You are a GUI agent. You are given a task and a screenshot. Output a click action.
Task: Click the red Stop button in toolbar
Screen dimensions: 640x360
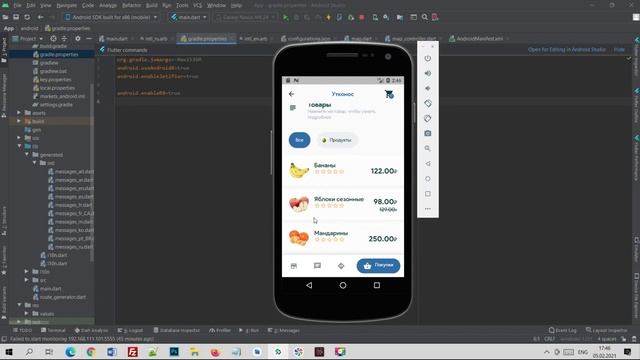tap(362, 18)
